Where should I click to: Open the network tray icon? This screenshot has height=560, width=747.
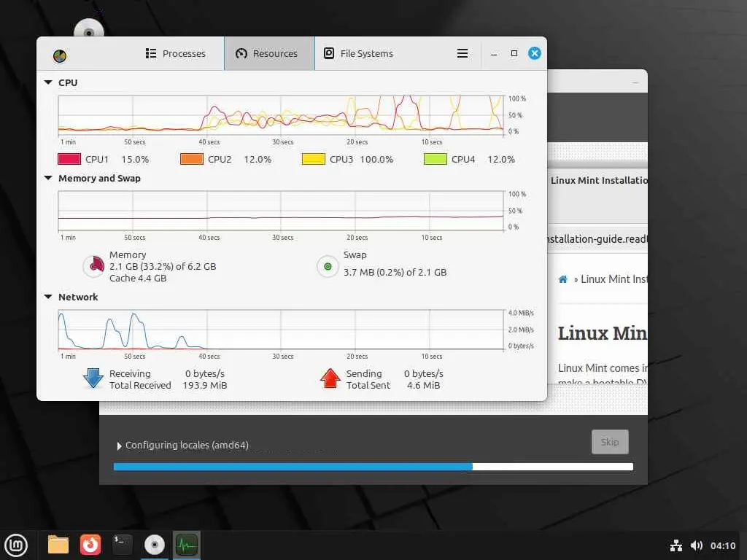(676, 545)
